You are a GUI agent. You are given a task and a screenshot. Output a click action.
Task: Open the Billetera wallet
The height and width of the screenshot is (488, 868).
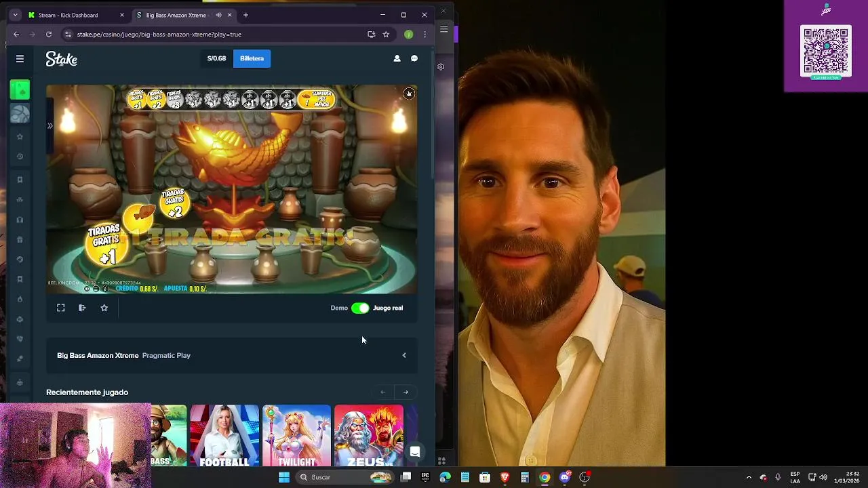[252, 58]
